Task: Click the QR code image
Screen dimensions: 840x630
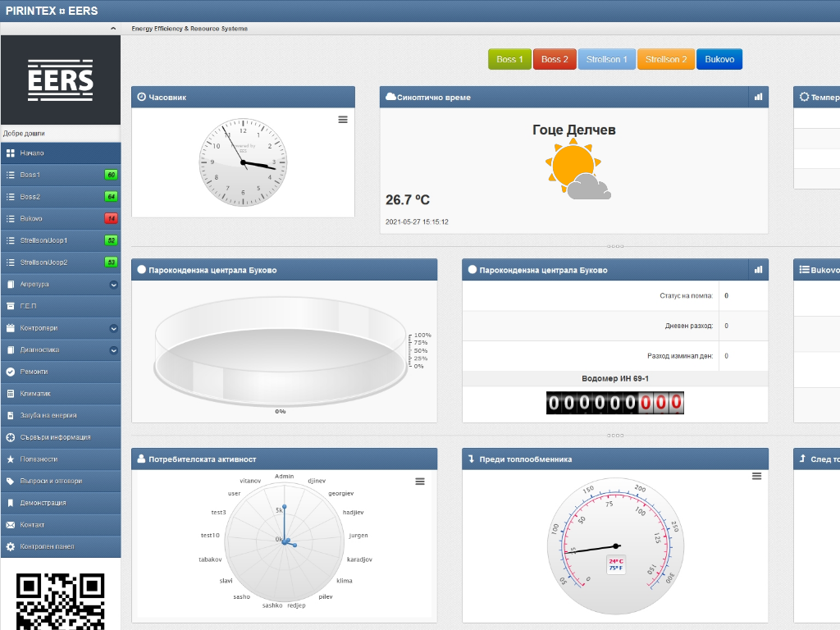Action: [x=61, y=601]
